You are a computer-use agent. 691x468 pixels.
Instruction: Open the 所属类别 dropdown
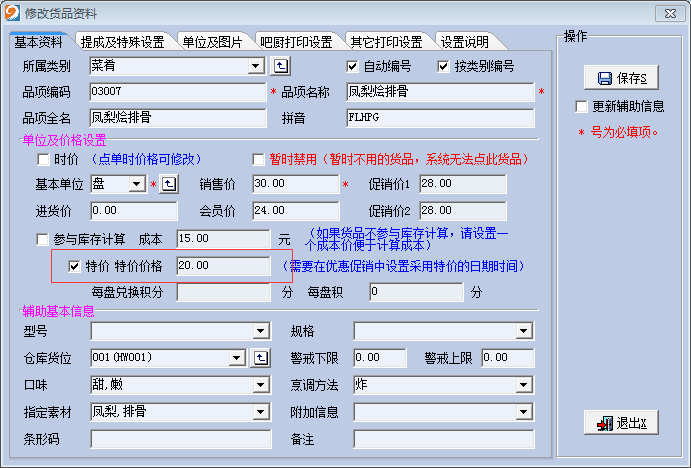256,67
